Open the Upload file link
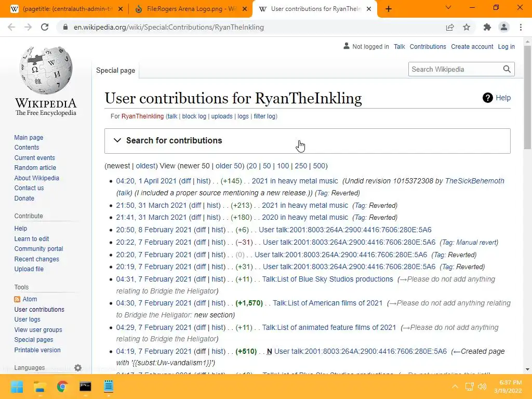532x399 pixels. pos(29,269)
